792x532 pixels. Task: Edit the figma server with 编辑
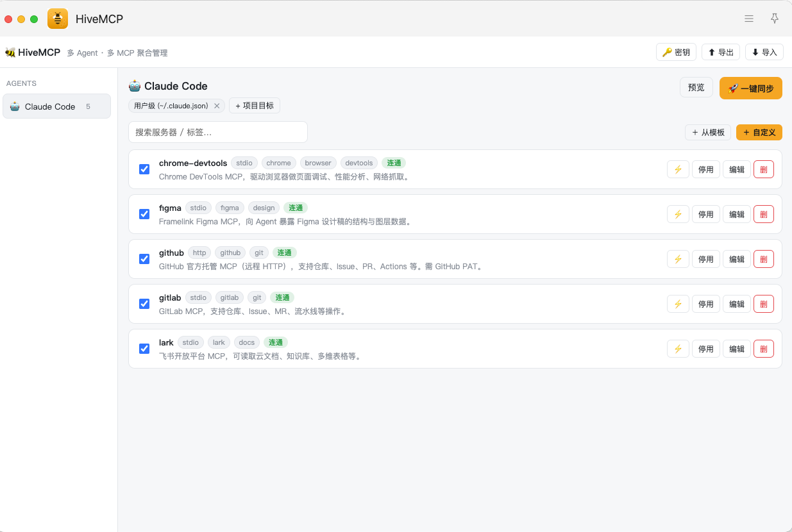(737, 214)
